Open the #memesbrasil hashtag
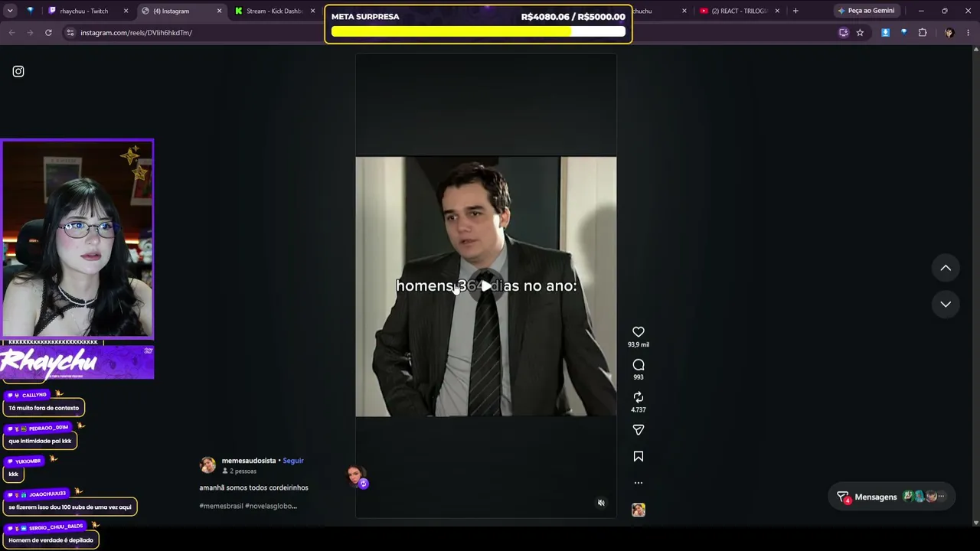This screenshot has height=551, width=980. click(x=221, y=506)
